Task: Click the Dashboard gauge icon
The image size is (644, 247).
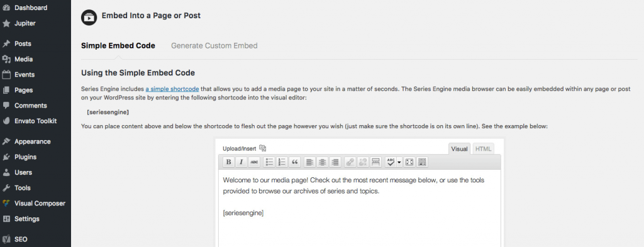Action: [x=6, y=8]
